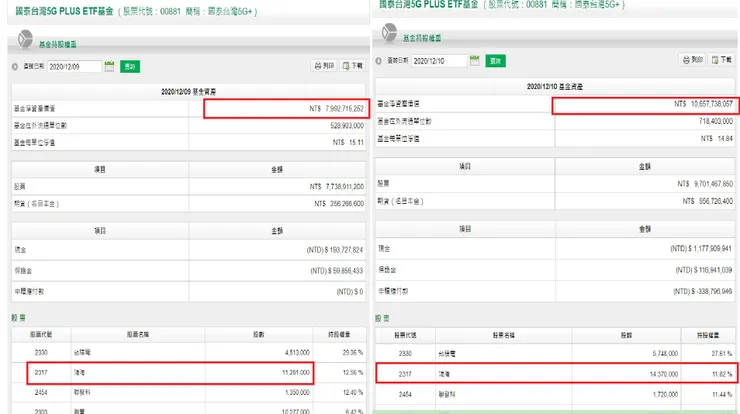
Task: Click the 持股權重 column header on the 2020/12/09 page
Action: click(x=339, y=334)
